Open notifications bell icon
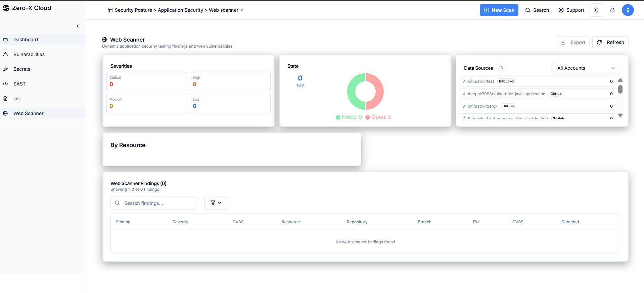The height and width of the screenshot is (293, 644). click(x=612, y=10)
